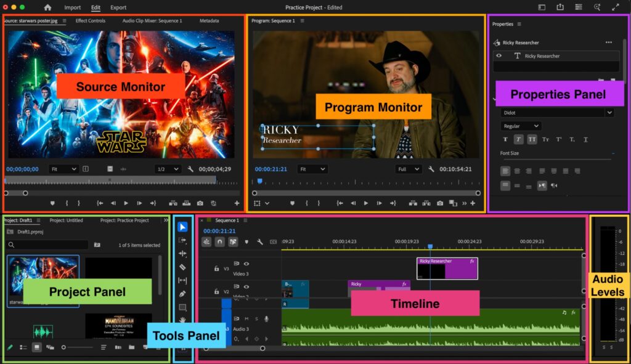Image resolution: width=631 pixels, height=364 pixels.
Task: Switch to Export mode
Action: coord(118,7)
